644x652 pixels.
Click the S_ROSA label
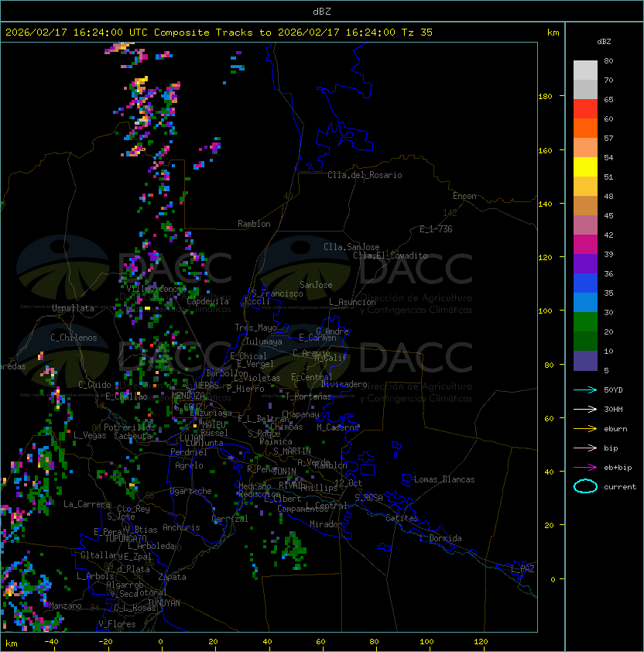368,498
